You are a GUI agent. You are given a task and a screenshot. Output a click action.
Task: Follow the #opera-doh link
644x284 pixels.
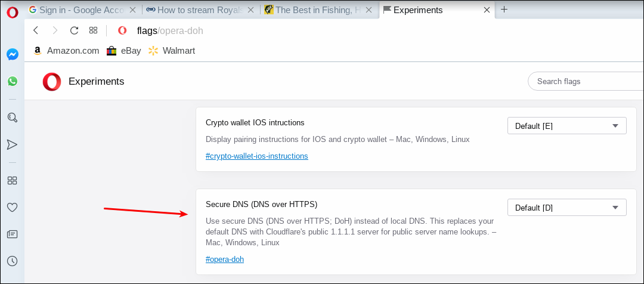(225, 260)
